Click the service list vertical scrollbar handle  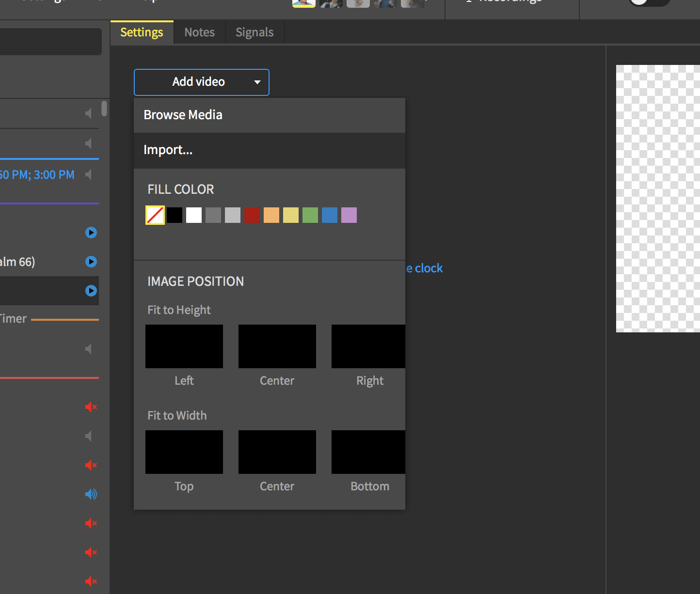tap(104, 109)
